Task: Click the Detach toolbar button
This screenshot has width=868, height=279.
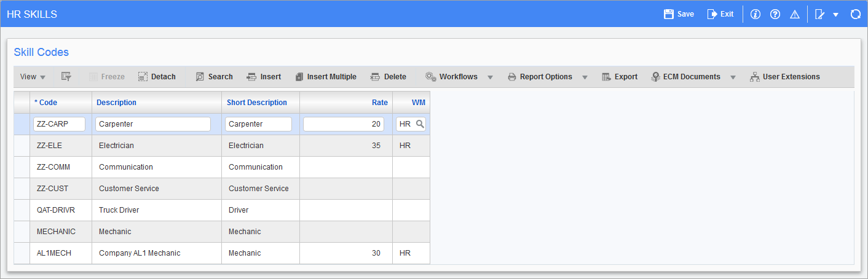Action: pyautogui.click(x=157, y=77)
